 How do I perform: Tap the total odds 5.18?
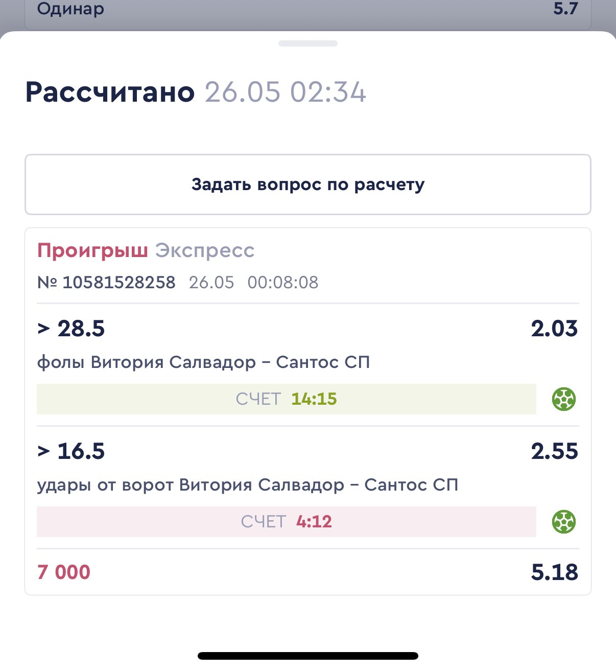pyautogui.click(x=554, y=572)
